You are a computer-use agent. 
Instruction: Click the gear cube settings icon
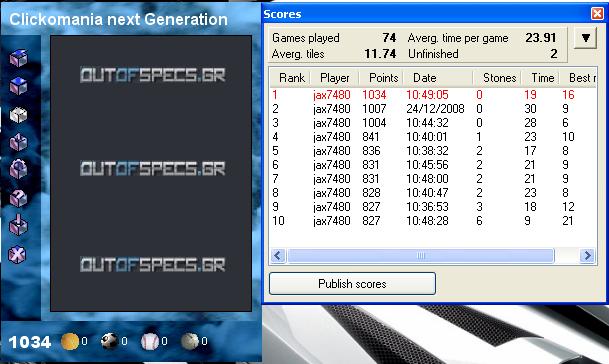(19, 169)
